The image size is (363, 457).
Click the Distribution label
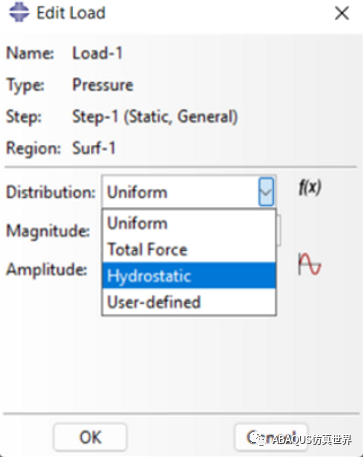[51, 192]
